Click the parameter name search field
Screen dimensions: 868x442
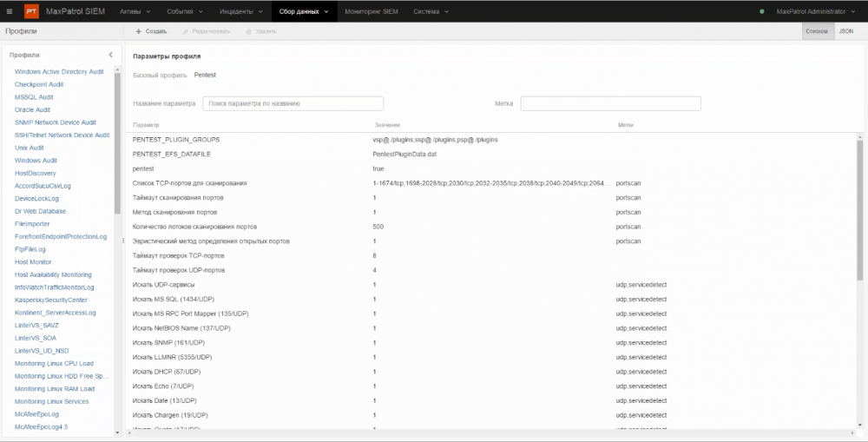pyautogui.click(x=268, y=103)
